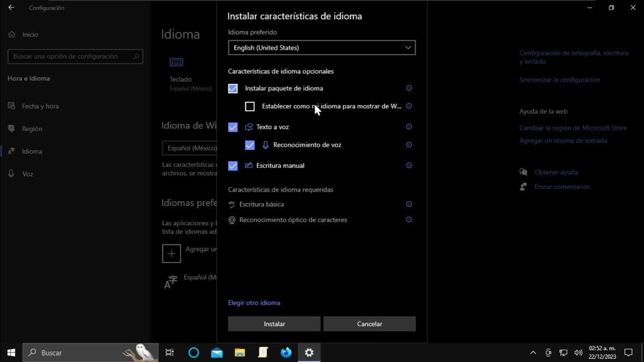644x362 pixels.
Task: Click the Instalar button
Action: tap(274, 324)
